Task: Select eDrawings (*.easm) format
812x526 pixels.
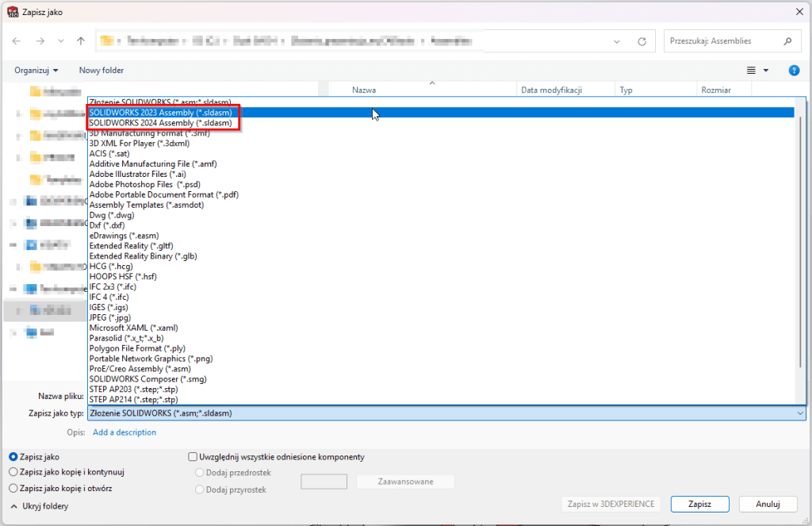Action: click(441, 236)
